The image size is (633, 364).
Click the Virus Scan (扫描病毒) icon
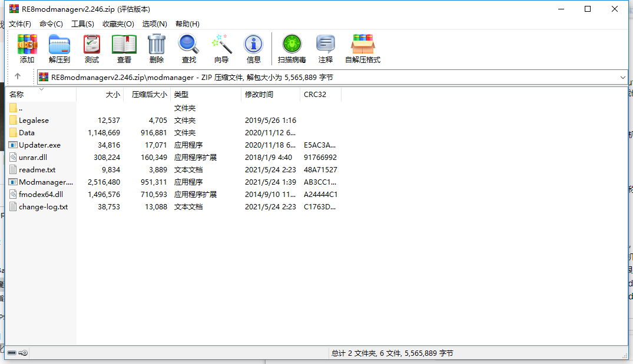click(292, 44)
